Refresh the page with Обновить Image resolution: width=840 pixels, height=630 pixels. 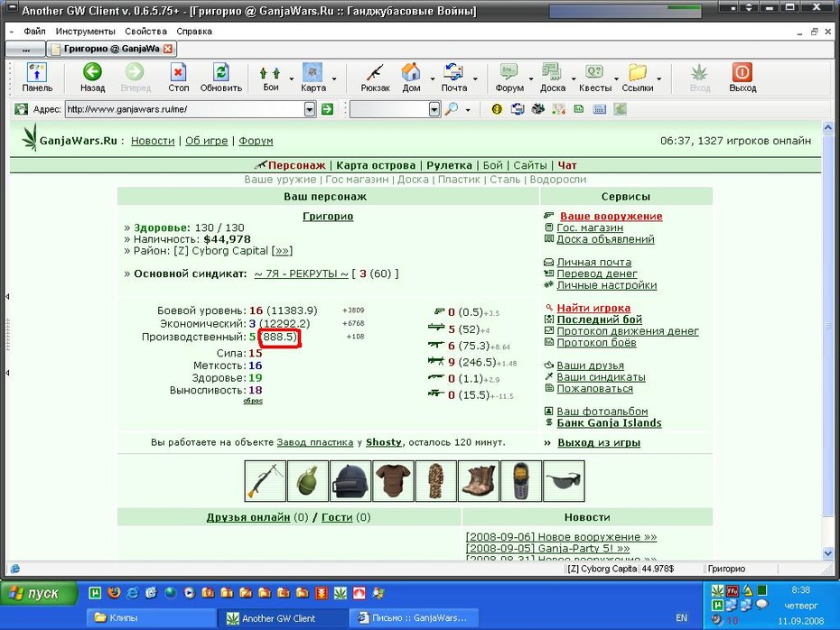pyautogui.click(x=220, y=78)
